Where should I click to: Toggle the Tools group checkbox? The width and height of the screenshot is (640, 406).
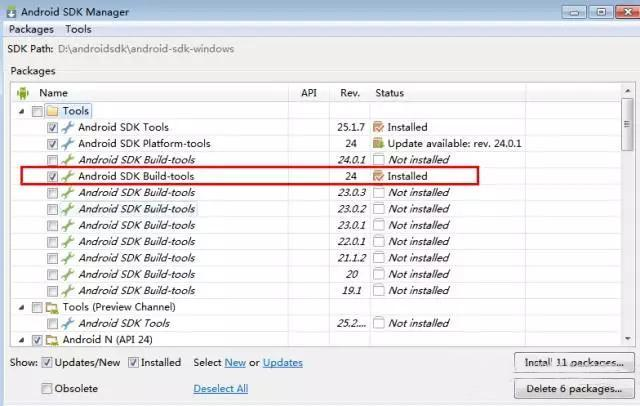(37, 111)
